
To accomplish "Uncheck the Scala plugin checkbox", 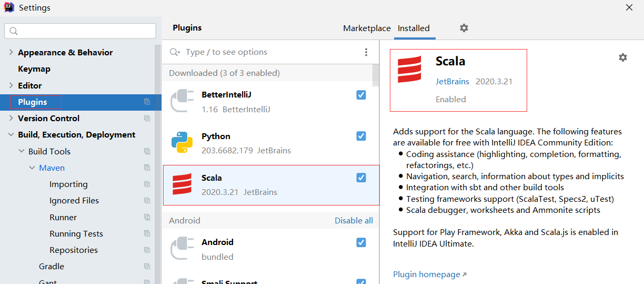I will point(361,178).
